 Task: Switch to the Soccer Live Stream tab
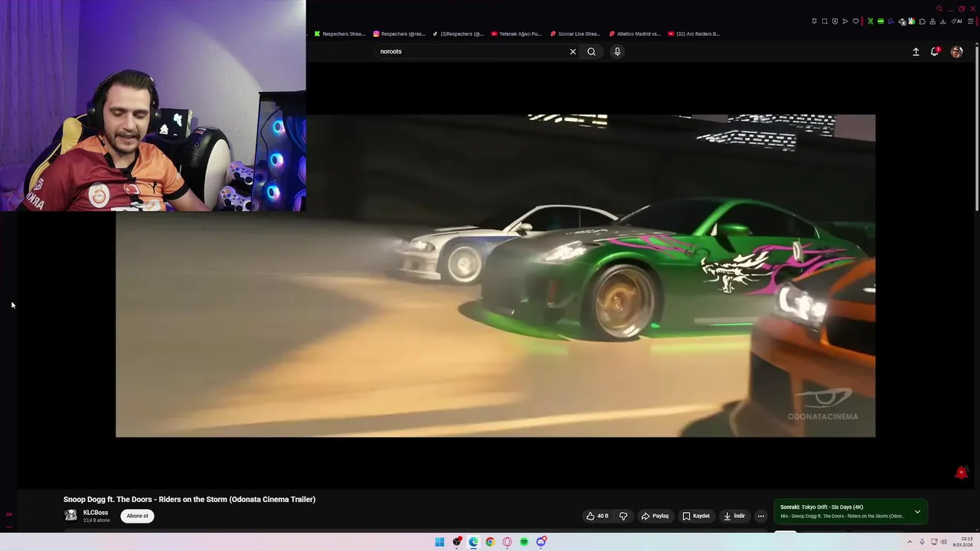pos(575,34)
